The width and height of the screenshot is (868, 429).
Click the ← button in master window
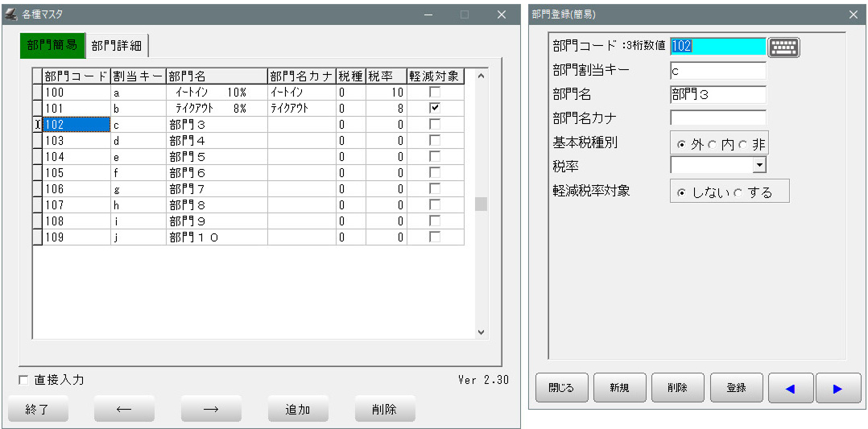point(123,409)
